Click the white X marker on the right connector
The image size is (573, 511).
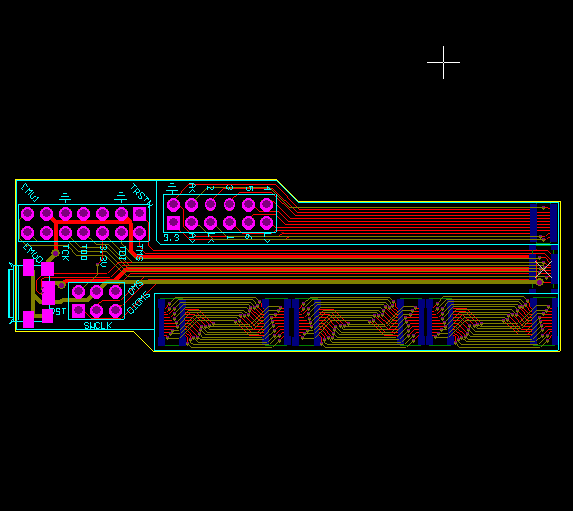[x=543, y=269]
